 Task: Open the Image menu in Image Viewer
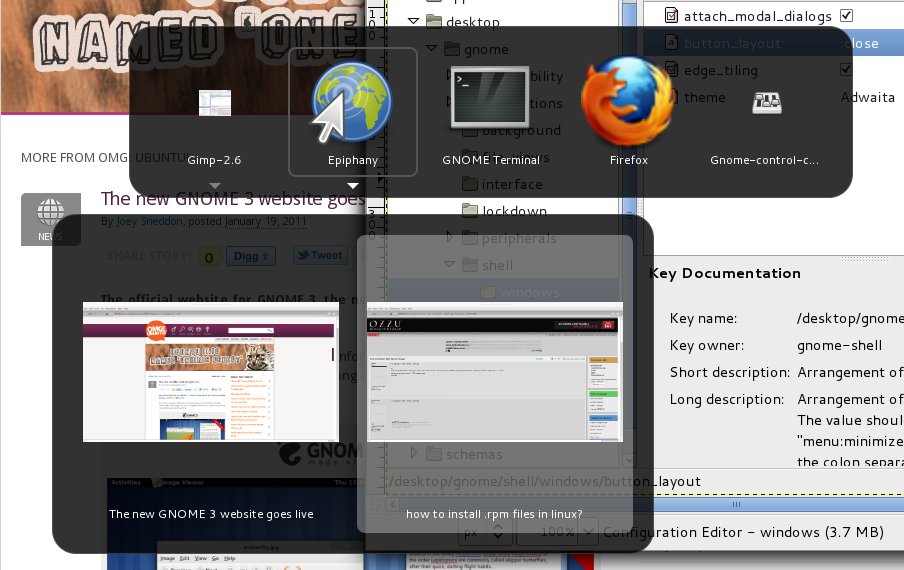click(167, 558)
